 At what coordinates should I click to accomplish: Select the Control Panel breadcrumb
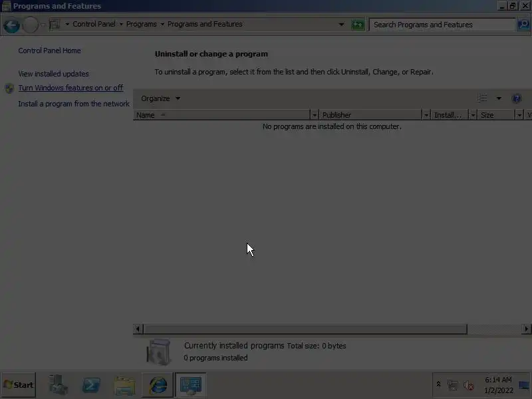[94, 24]
